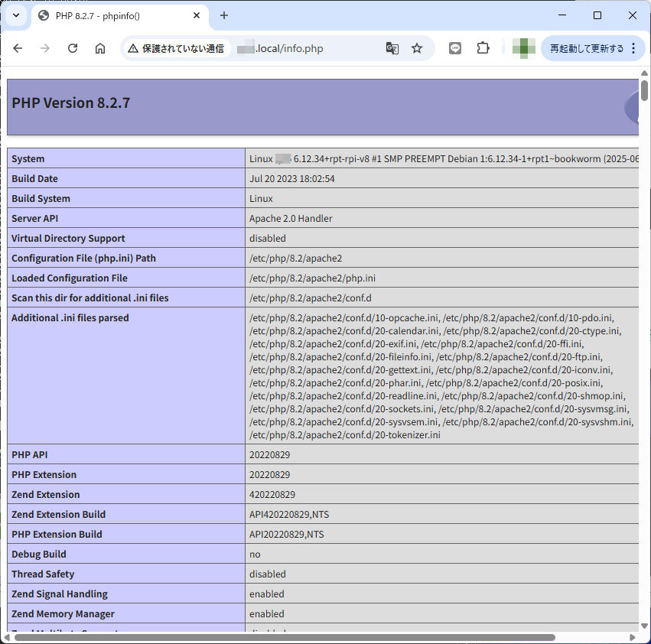Click the Build Date value Jul 20 2023
Image resolution: width=651 pixels, height=644 pixels.
[292, 178]
